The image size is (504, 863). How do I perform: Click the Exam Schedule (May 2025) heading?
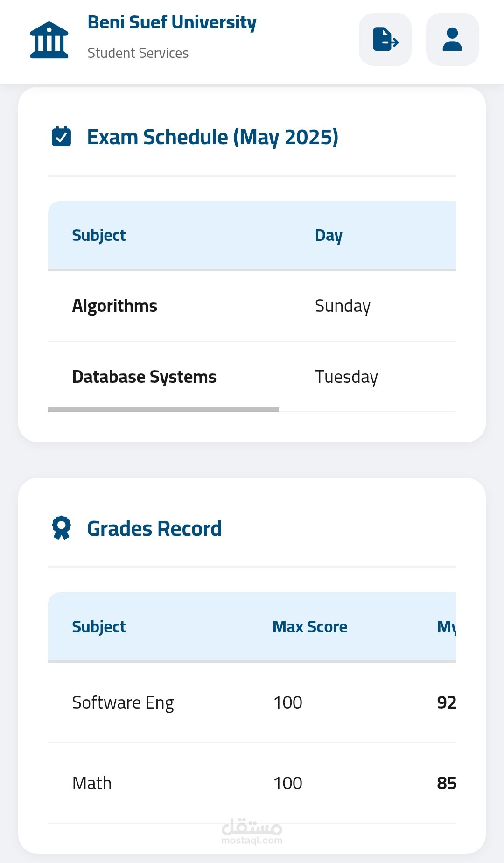point(212,137)
